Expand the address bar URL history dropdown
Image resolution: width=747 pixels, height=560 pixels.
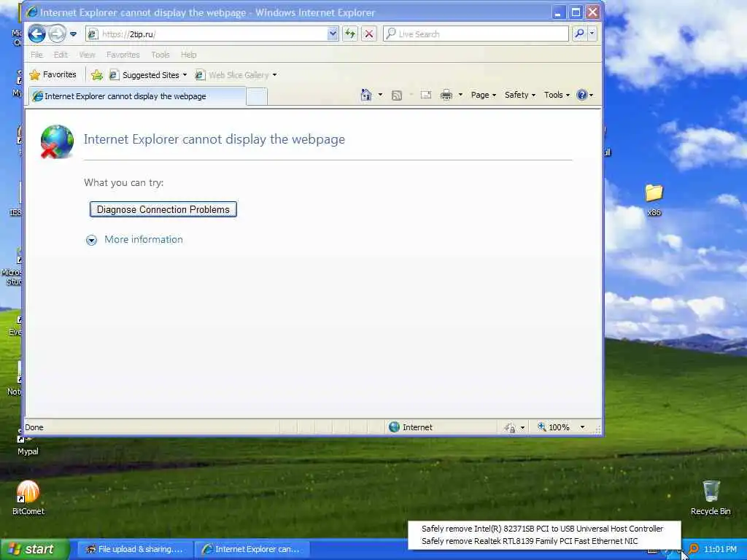click(x=333, y=34)
